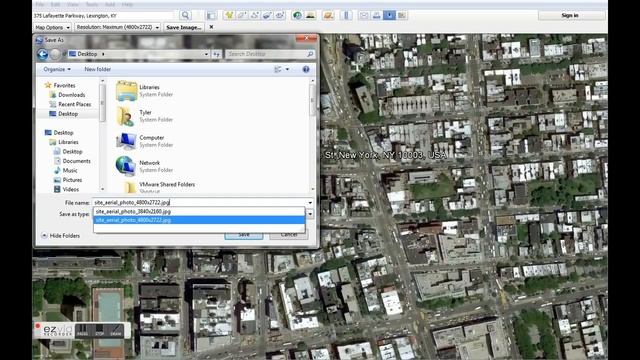Click the Back arrow in Save As dialog

pos(42,54)
